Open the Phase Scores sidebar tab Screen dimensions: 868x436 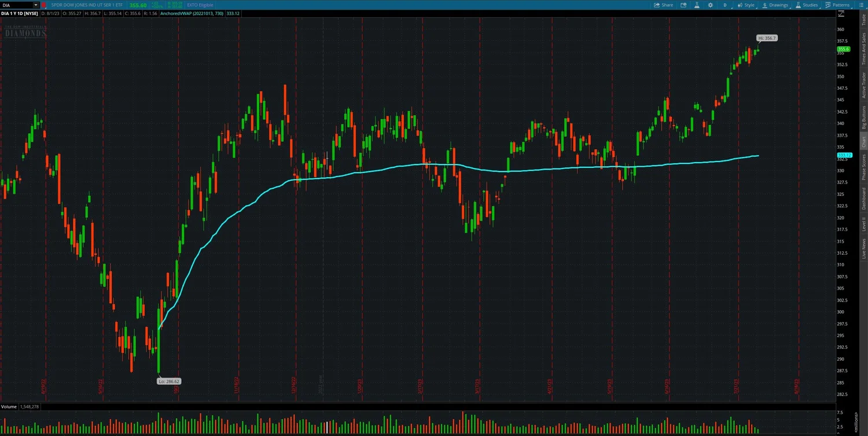(x=863, y=167)
